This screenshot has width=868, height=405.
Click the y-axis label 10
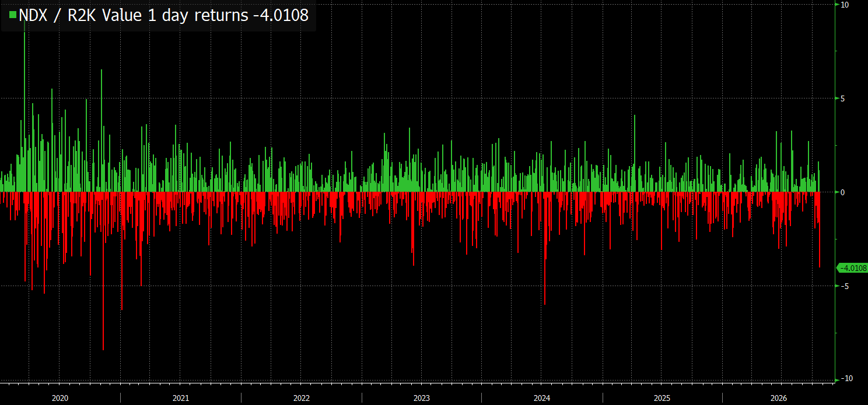pos(845,5)
